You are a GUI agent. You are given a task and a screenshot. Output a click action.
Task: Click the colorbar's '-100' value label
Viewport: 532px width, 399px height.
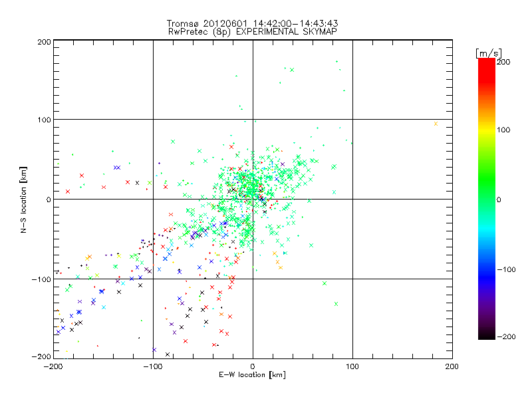click(506, 270)
